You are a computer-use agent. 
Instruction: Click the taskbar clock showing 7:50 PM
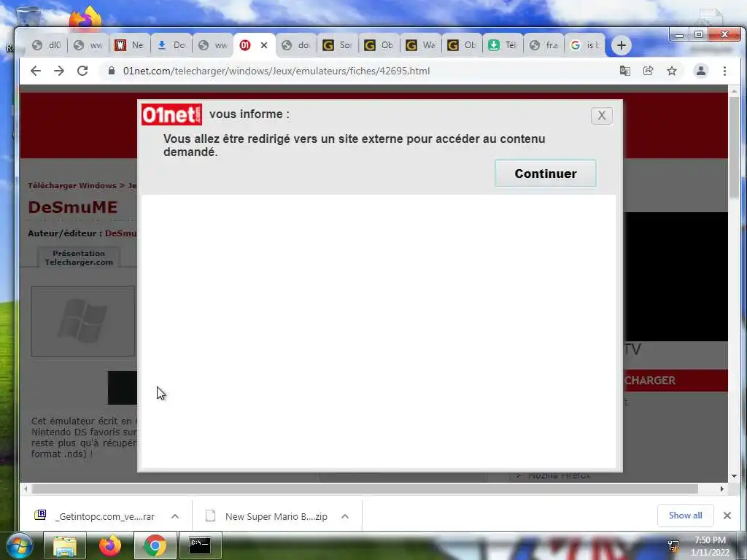710,546
